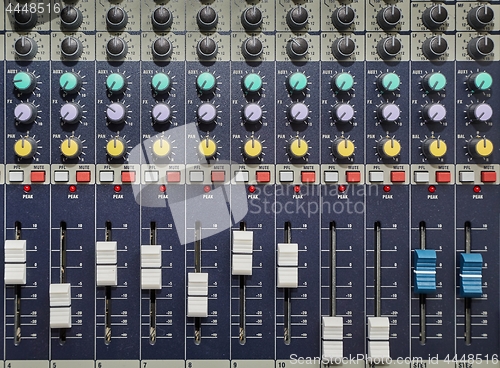
Task: Click the yellow PAN knob on channel 4
Action: 24,148
